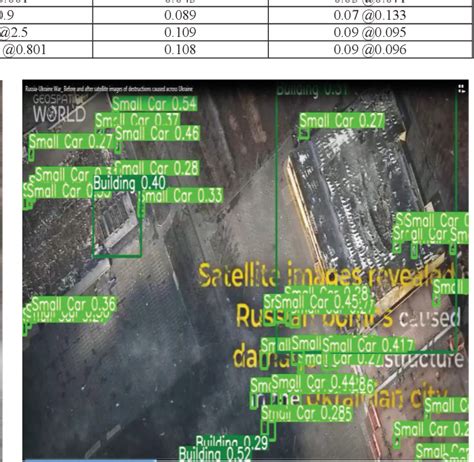Select the Small Car 0.36 detection label
474x462 pixels.
pyautogui.click(x=74, y=304)
